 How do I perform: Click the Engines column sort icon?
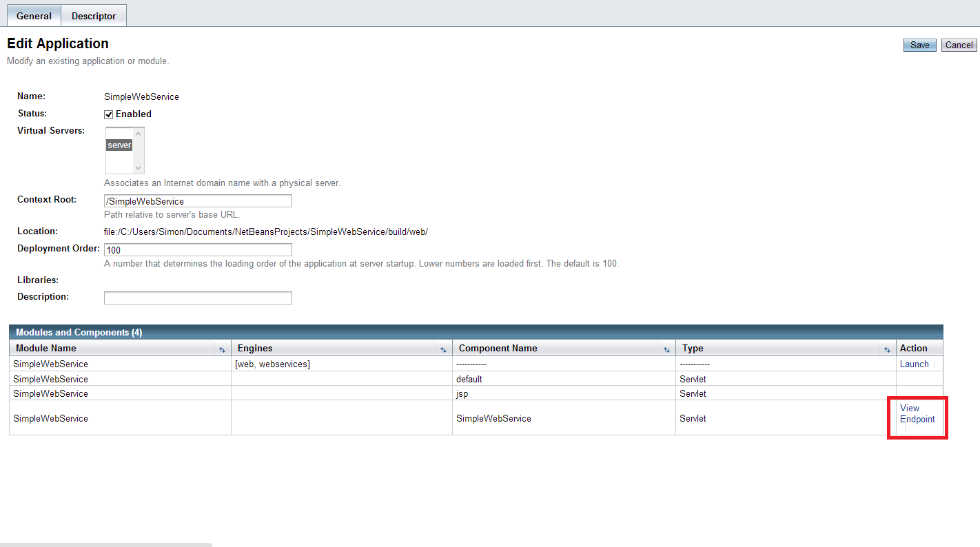[443, 349]
